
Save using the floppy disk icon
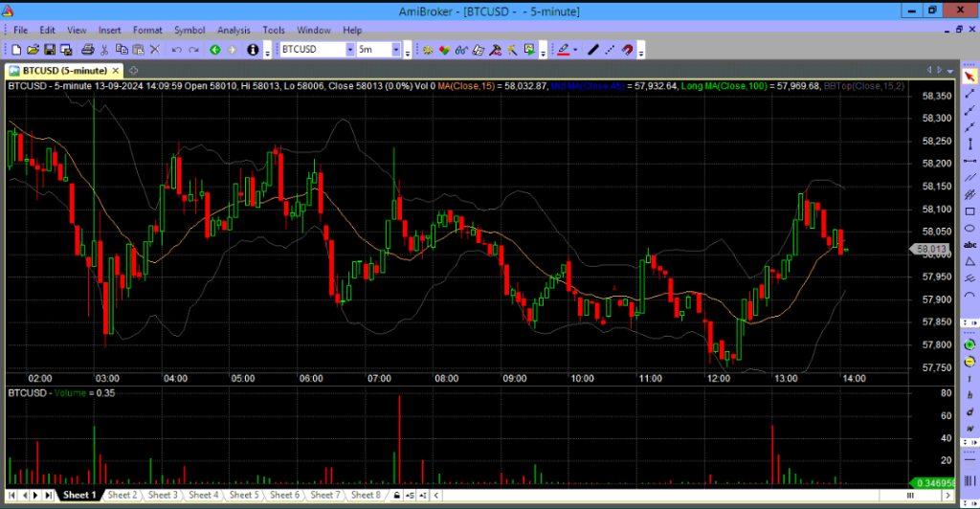point(50,50)
